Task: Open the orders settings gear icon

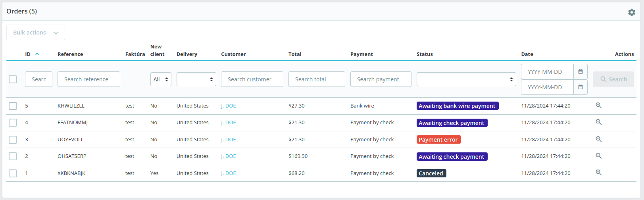Action: point(631,12)
